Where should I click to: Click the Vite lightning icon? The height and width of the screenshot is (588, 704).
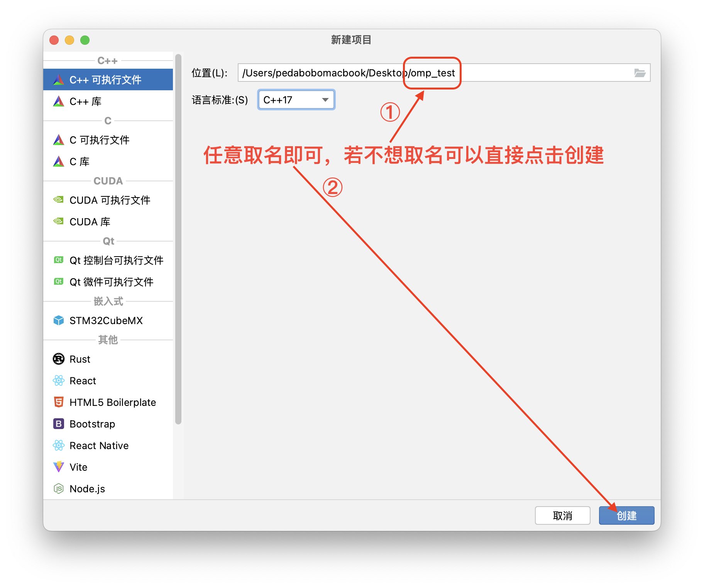pyautogui.click(x=59, y=467)
